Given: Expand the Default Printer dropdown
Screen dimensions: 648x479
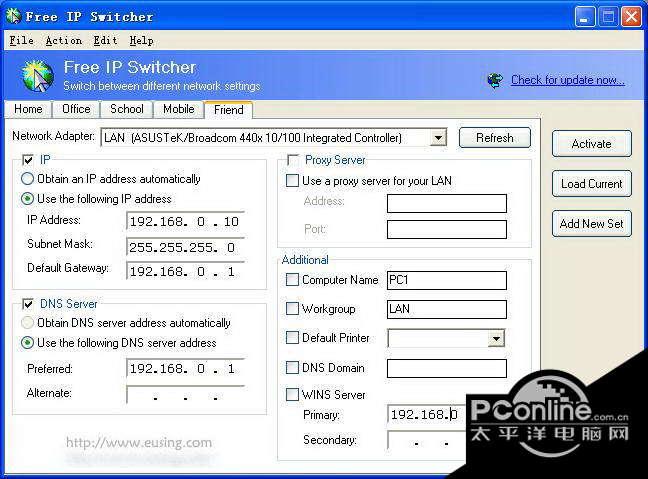Looking at the screenshot, I should click(x=496, y=339).
